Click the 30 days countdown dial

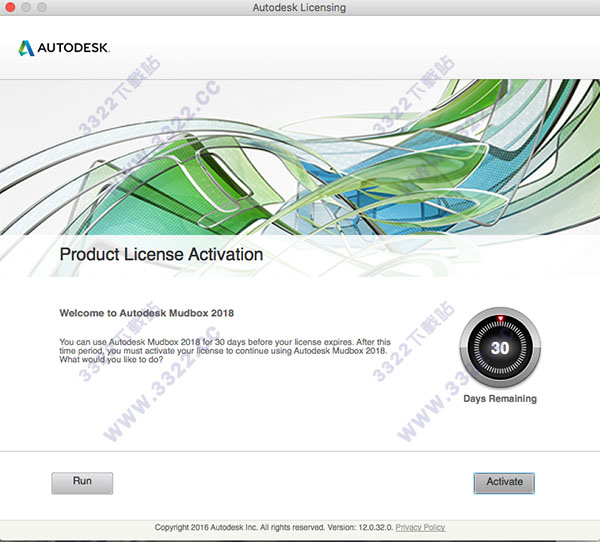tap(499, 350)
